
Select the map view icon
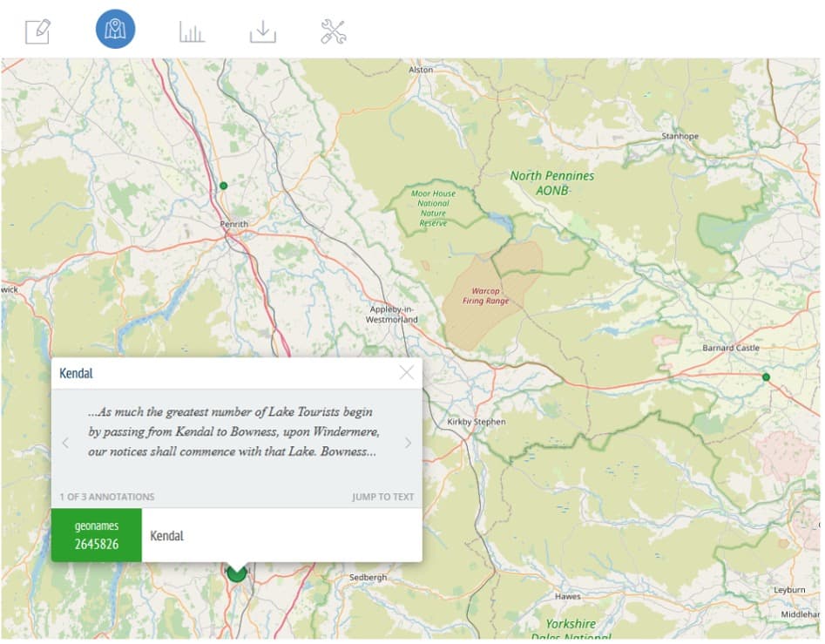(115, 31)
